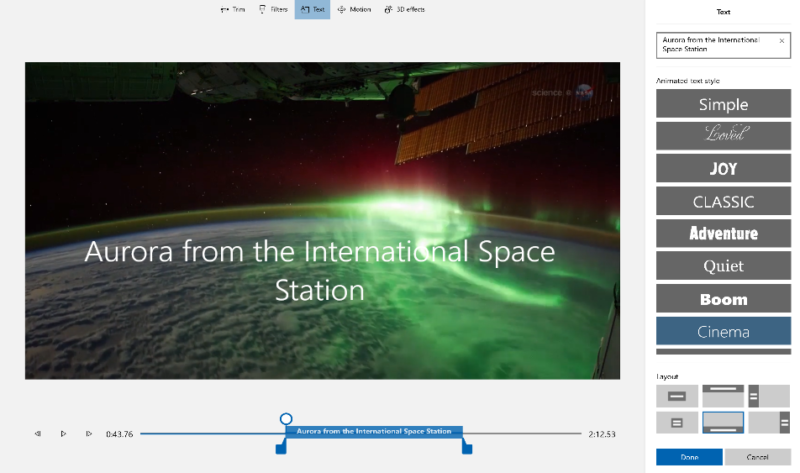Select the centered wide-box layout
This screenshot has height=473, width=800.
pos(676,396)
